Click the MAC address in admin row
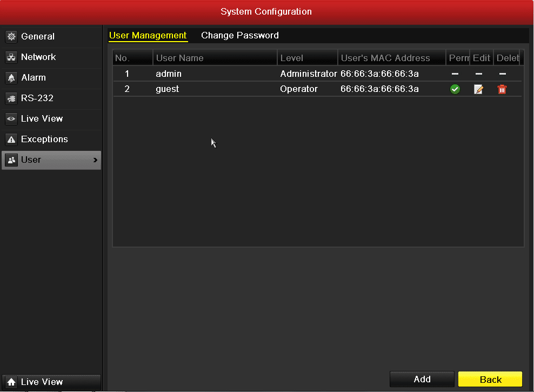 (379, 74)
